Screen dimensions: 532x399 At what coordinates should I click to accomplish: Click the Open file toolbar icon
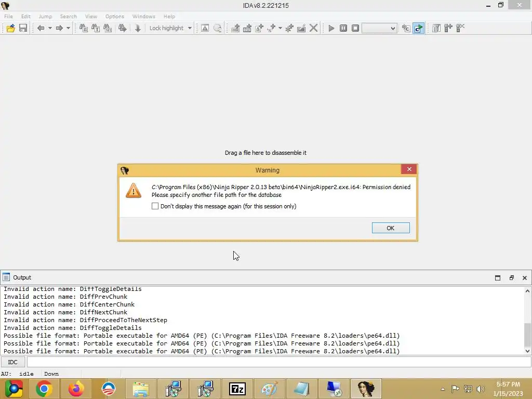pyautogui.click(x=10, y=28)
